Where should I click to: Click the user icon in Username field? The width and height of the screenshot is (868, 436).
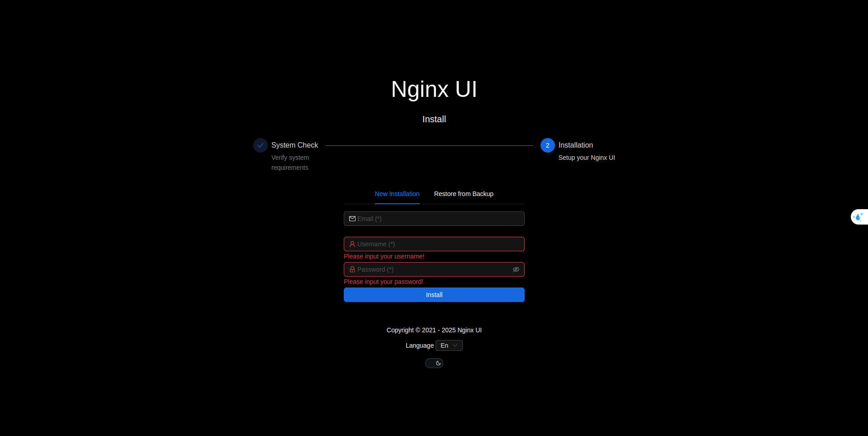352,244
